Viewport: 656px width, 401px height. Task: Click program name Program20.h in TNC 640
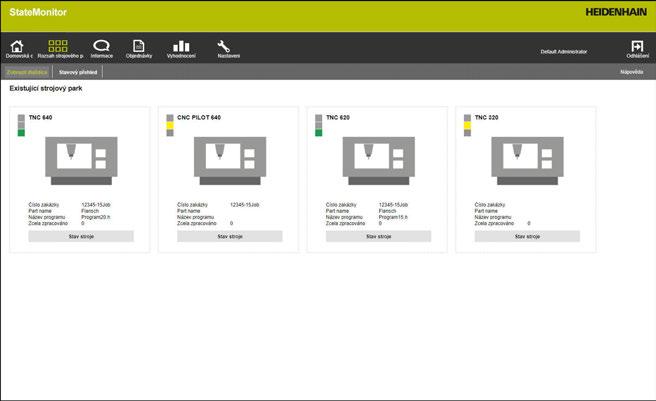96,217
